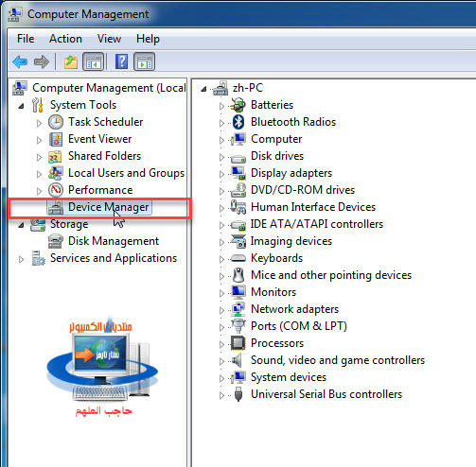
Task: Click the blue Help question mark icon
Action: coord(121,61)
